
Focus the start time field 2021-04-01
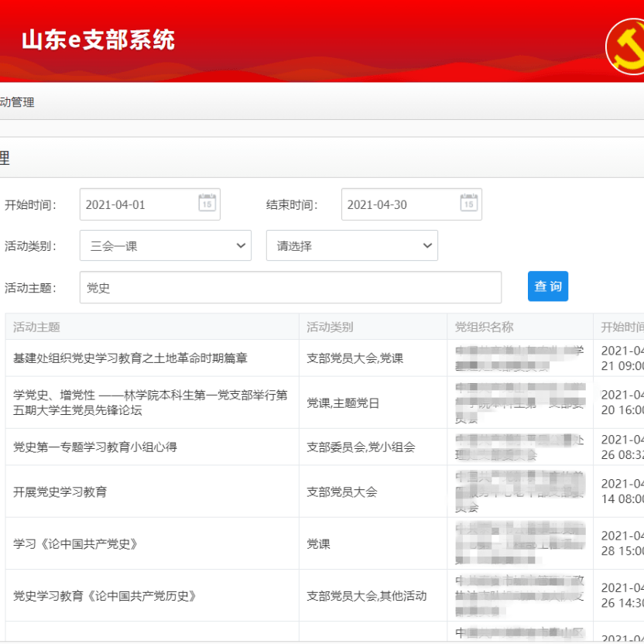click(x=150, y=204)
